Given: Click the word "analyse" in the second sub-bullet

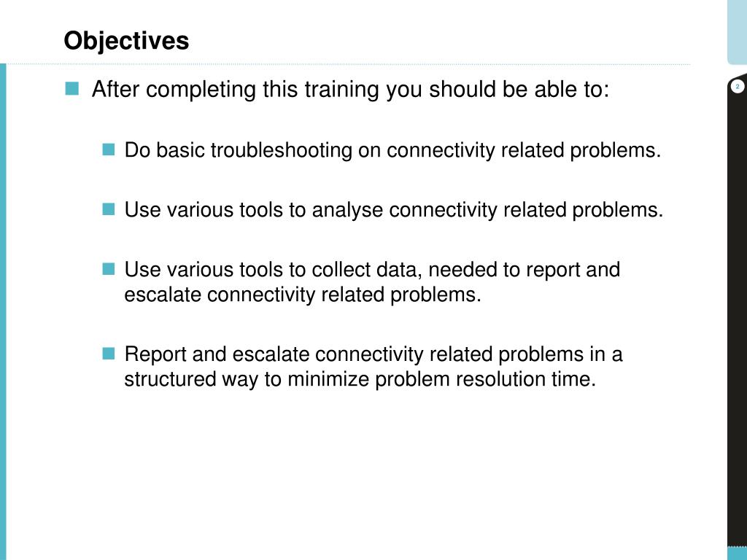Looking at the screenshot, I should point(347,211).
